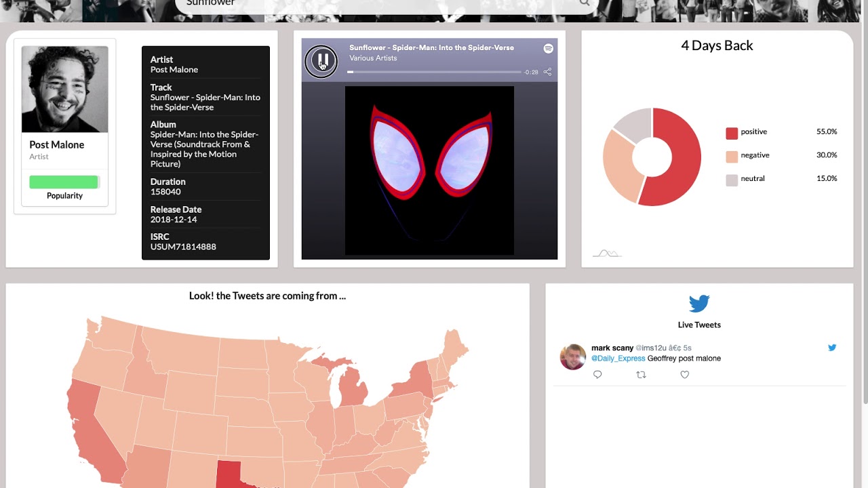Click the Post Malone name under photo
Image resolution: width=868 pixels, height=488 pixels.
pyautogui.click(x=57, y=144)
